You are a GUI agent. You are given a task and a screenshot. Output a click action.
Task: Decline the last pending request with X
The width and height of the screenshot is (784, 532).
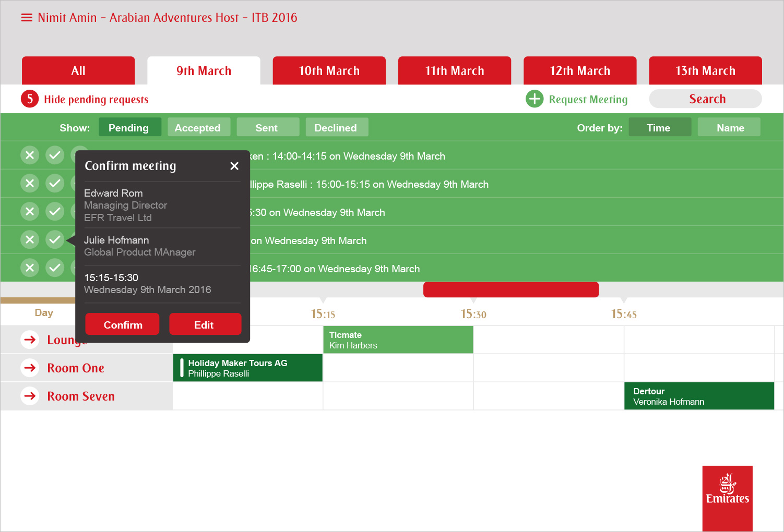[x=30, y=268]
